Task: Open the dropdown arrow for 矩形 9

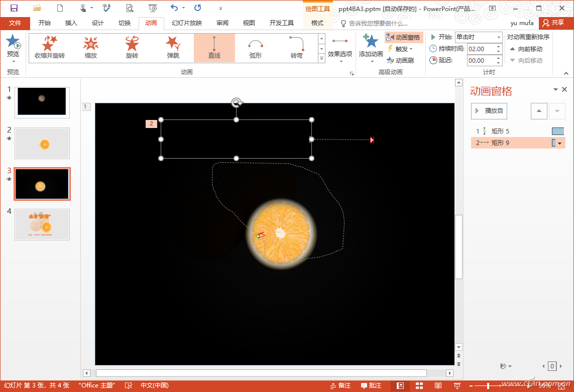Action: point(560,143)
